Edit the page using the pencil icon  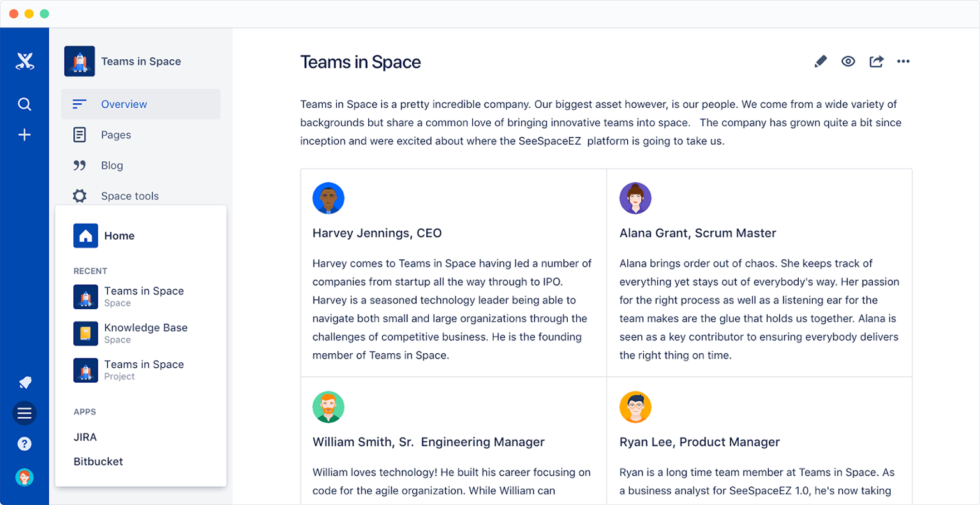point(820,61)
